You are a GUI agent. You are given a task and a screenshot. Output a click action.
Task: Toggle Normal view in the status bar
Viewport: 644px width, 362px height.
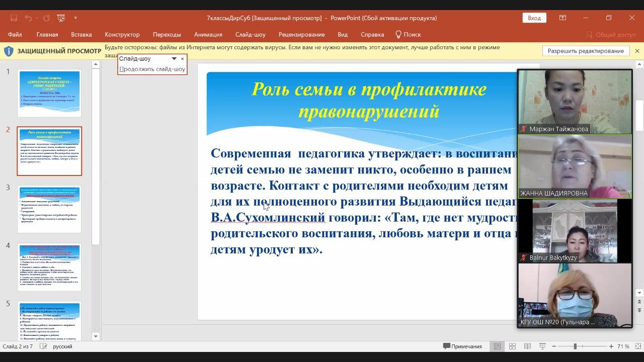[x=497, y=346]
